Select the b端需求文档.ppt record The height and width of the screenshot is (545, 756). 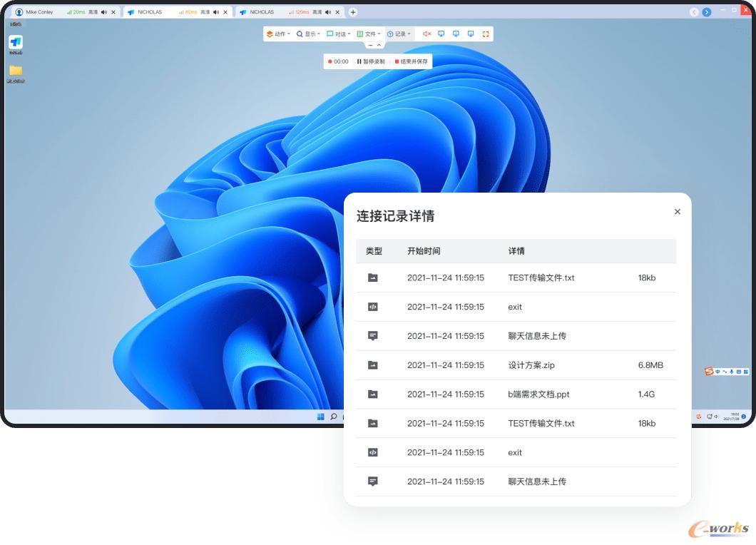516,394
